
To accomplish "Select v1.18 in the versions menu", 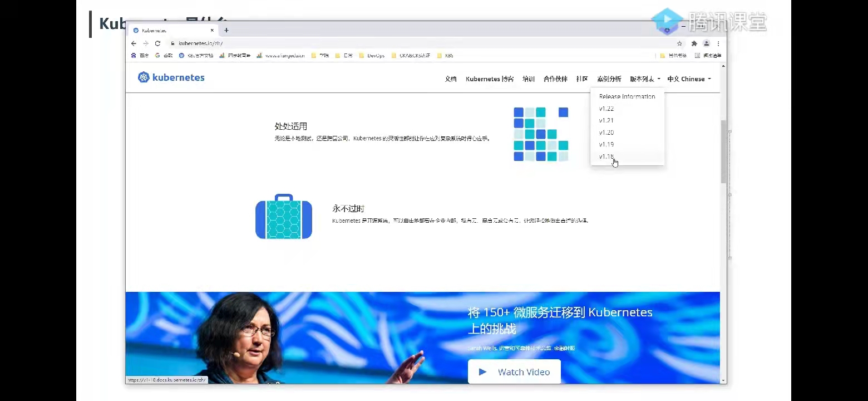I will 627,157.
